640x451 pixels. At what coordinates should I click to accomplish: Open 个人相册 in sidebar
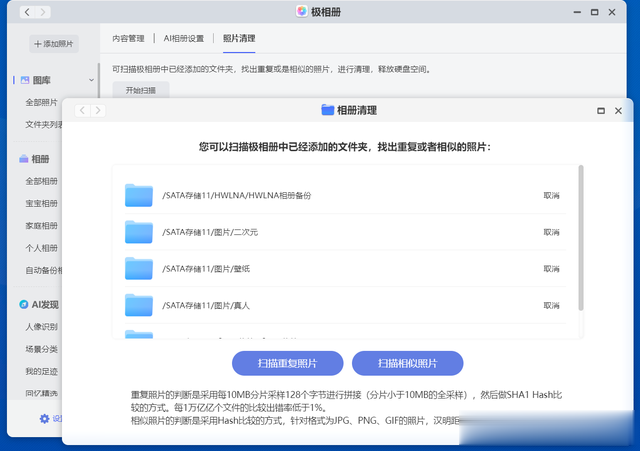coord(42,248)
